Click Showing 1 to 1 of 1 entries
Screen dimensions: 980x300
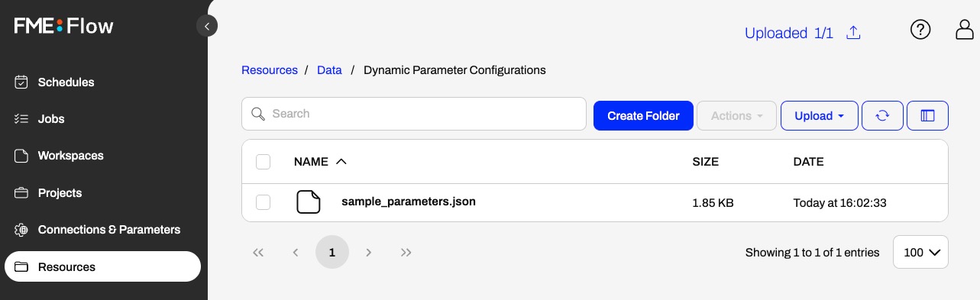coord(812,253)
